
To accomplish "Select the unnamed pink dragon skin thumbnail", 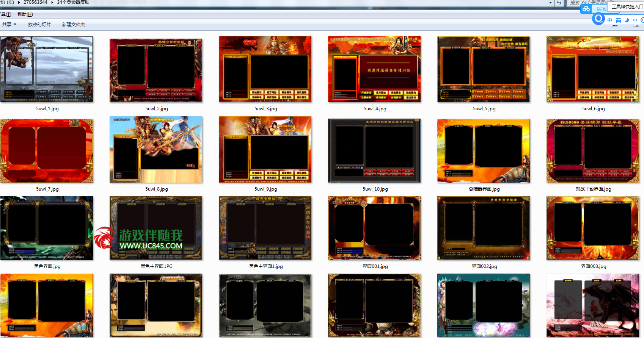I will pos(593,305).
